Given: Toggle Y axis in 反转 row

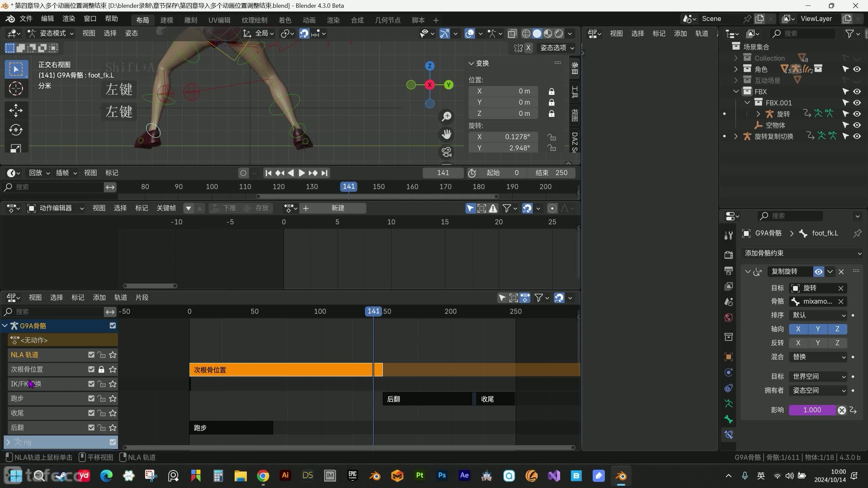Looking at the screenshot, I should tap(818, 343).
